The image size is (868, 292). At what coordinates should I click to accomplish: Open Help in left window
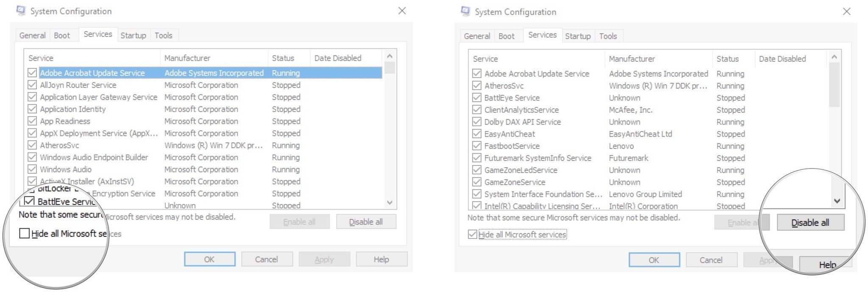point(381,259)
